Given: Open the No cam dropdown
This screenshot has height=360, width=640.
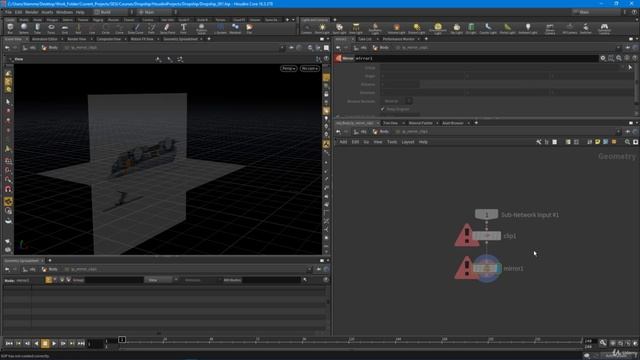Looking at the screenshot, I should pyautogui.click(x=310, y=68).
